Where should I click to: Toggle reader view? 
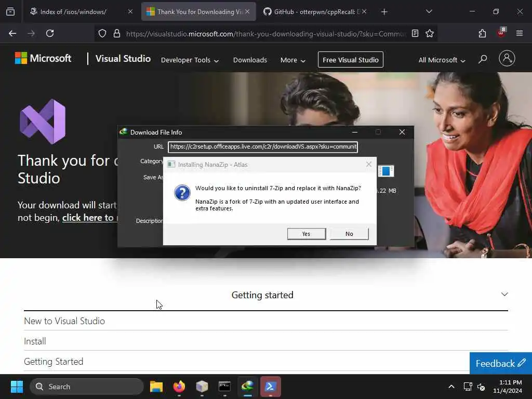click(415, 33)
